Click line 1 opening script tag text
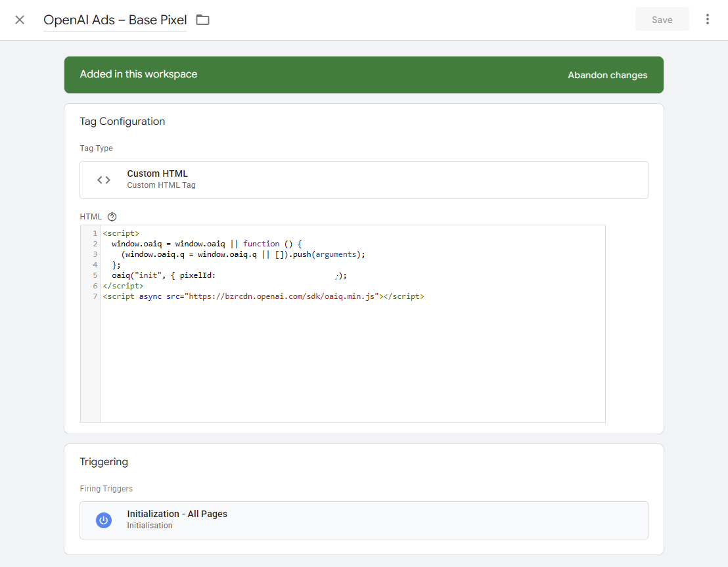 tap(121, 233)
